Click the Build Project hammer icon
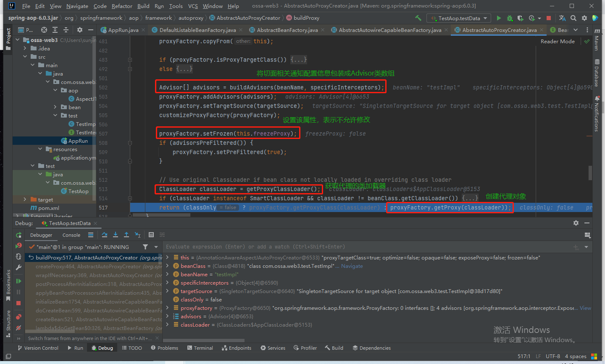Viewport: 605px width, 364px height. coord(418,18)
